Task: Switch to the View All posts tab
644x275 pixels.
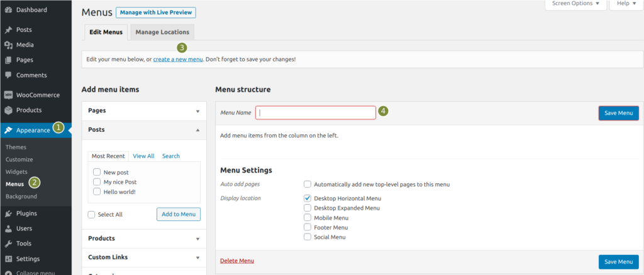Action: click(x=143, y=156)
